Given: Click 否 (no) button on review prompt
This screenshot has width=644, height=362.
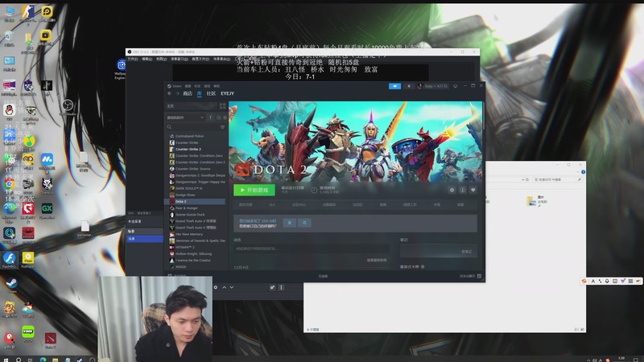Looking at the screenshot, I should pos(304,223).
